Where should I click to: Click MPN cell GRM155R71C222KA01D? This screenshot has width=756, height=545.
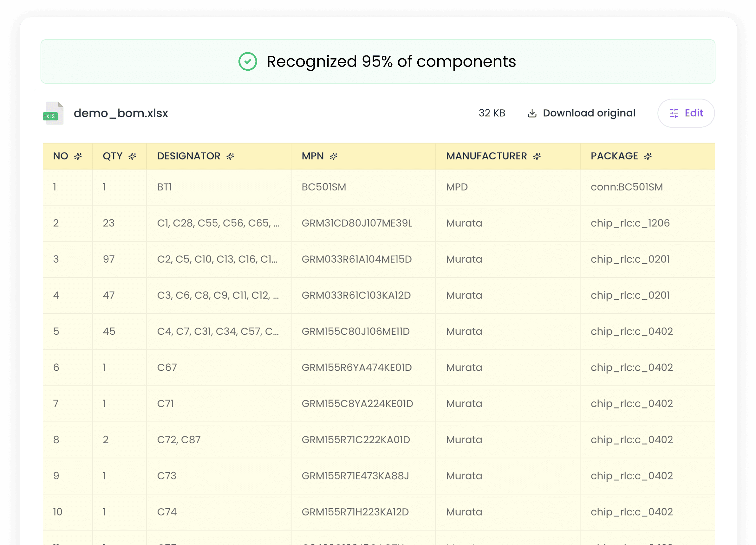[363, 440]
